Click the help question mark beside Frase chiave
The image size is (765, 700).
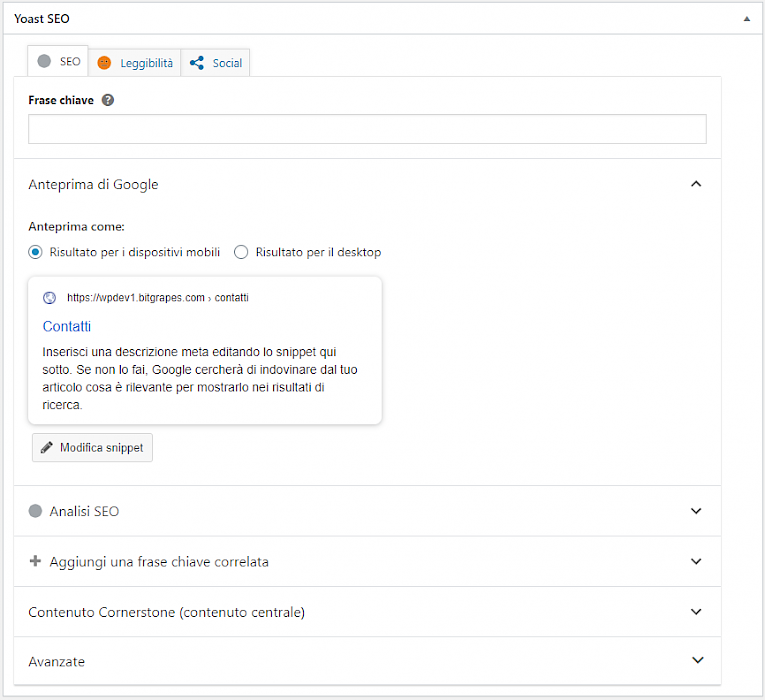[108, 100]
